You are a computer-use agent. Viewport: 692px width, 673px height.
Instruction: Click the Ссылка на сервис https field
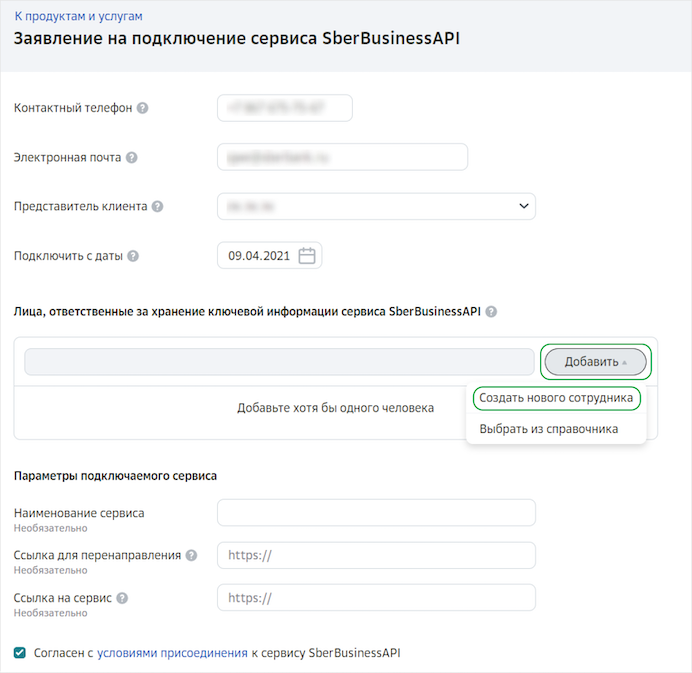(x=376, y=598)
